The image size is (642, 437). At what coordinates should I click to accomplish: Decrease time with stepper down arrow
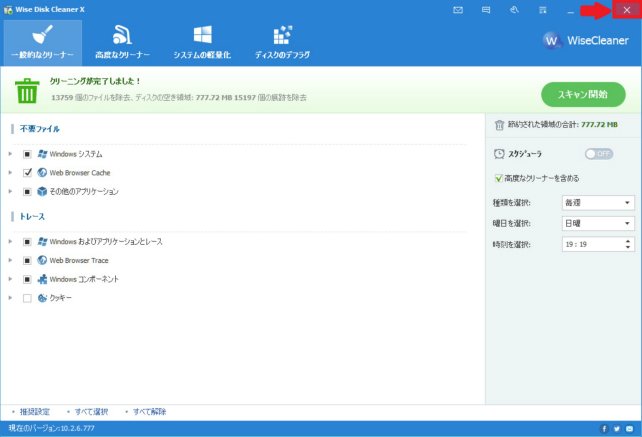(x=628, y=247)
